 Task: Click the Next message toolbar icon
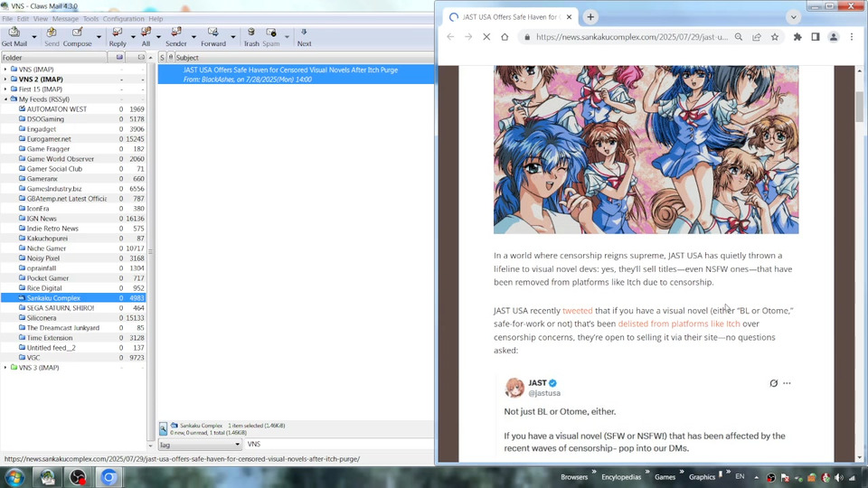pos(304,36)
